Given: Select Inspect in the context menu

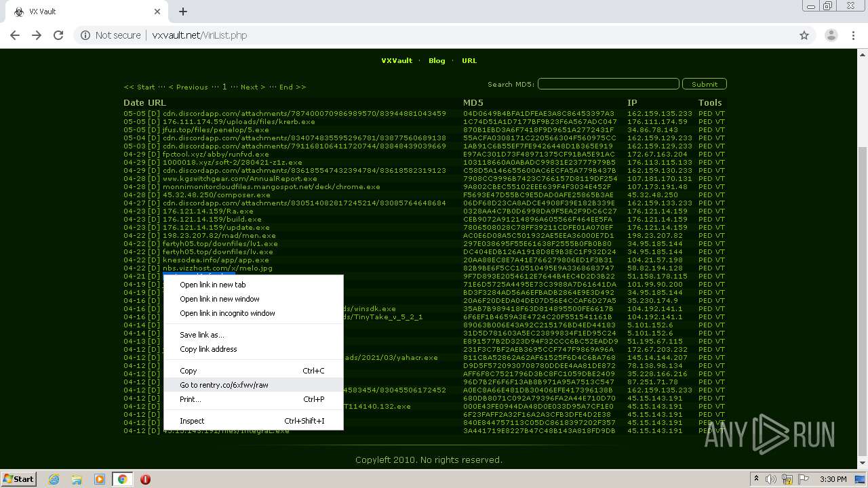Looking at the screenshot, I should click(x=254, y=421).
